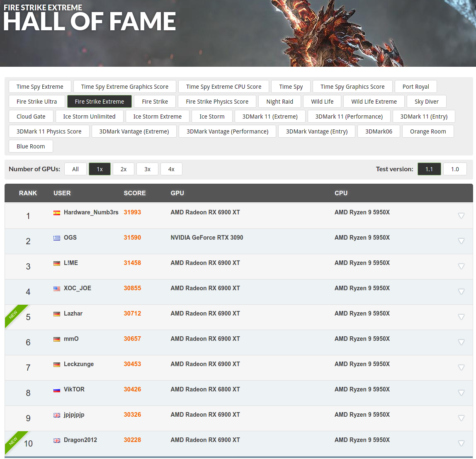Filter by All GPU counts
This screenshot has height=459, width=476.
coord(75,169)
